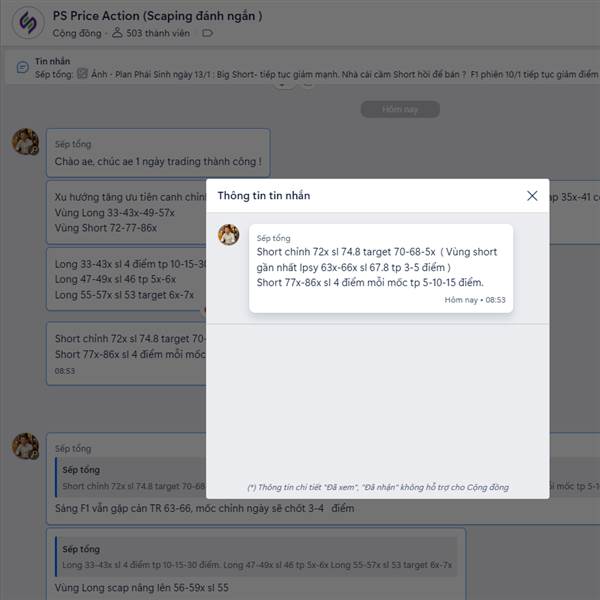
Task: Select the Vùng Long scap nâng lên message
Action: click(142, 588)
